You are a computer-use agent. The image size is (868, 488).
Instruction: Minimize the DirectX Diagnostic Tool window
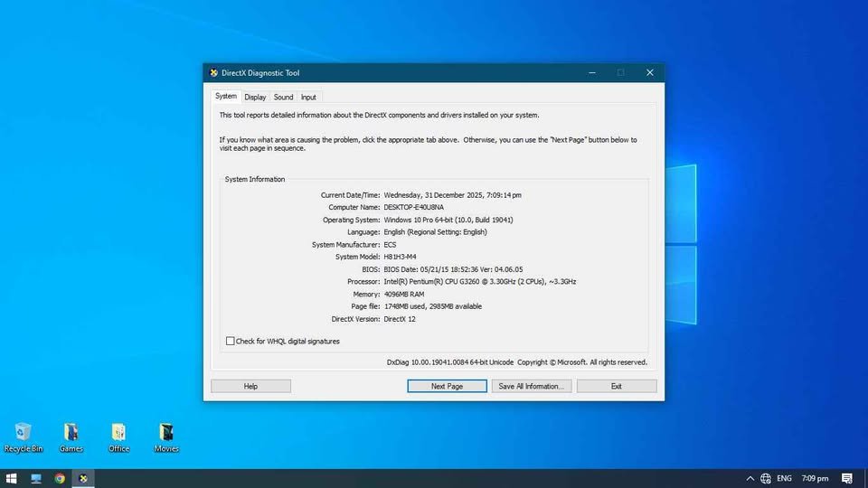click(x=591, y=72)
